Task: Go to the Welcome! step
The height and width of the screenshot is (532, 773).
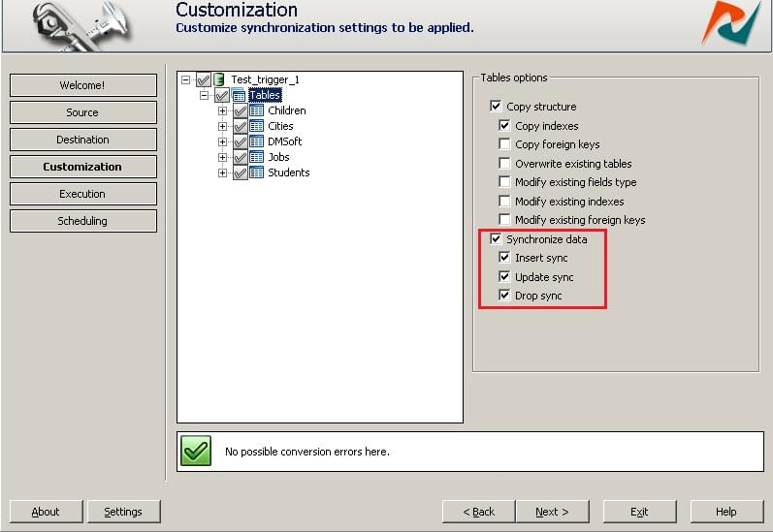Action: coord(82,85)
